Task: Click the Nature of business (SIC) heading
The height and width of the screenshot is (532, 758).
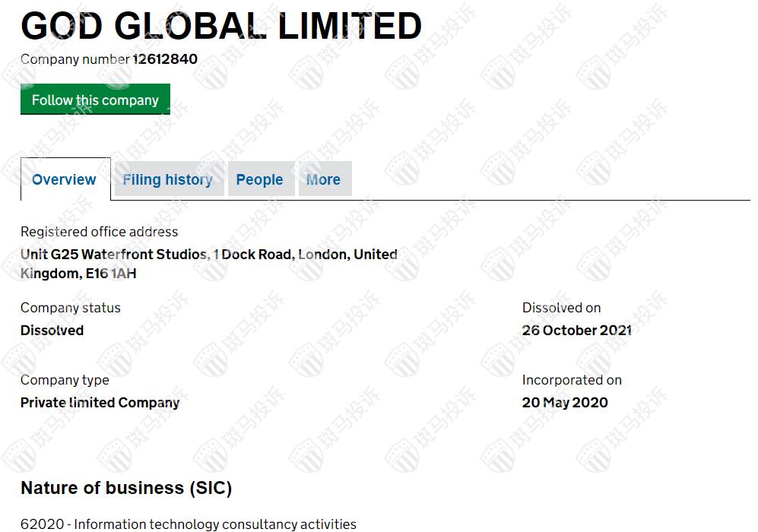Action: tap(126, 488)
